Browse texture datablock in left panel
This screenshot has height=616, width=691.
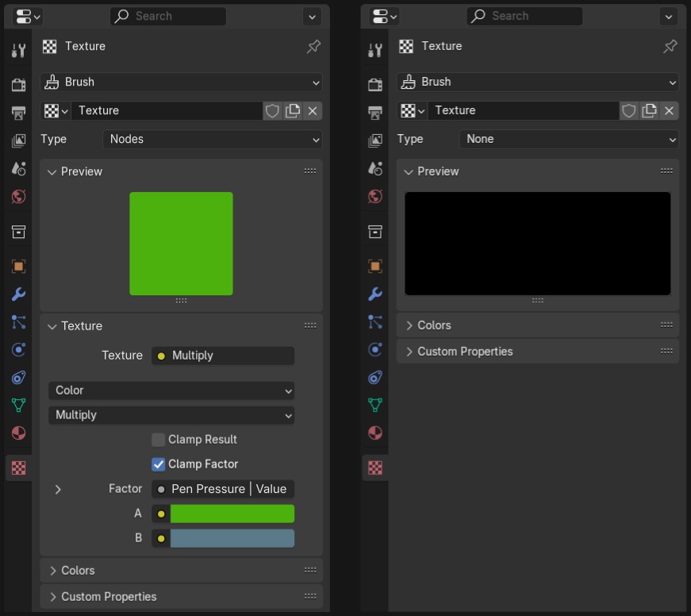coord(56,110)
